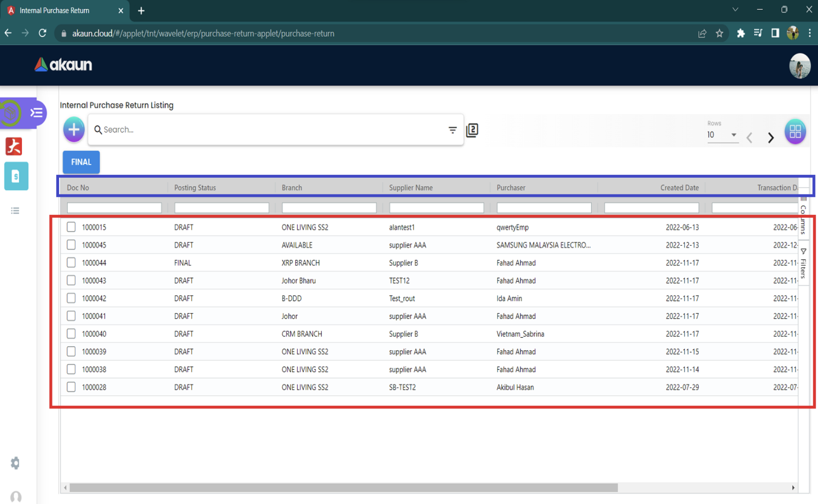818x504 pixels.
Task: Click the document copy icon beside search
Action: coord(472,130)
